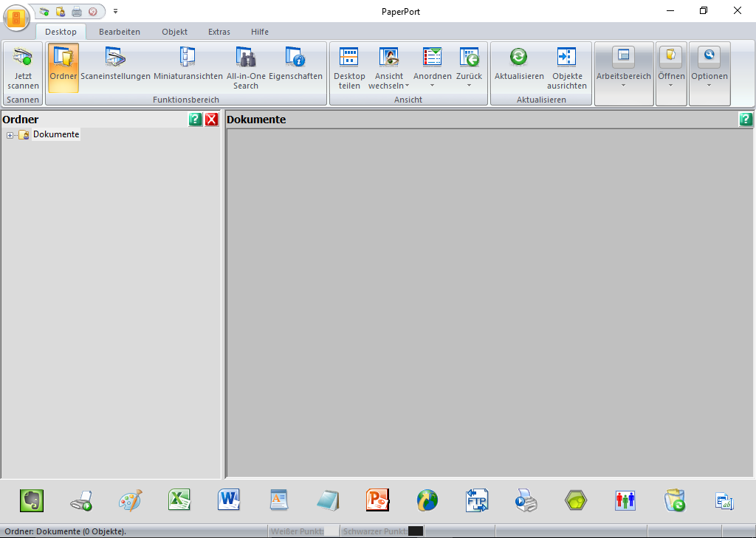The height and width of the screenshot is (538, 756).
Task: Switch to the Bearbeiten ribbon tab
Action: 120,32
